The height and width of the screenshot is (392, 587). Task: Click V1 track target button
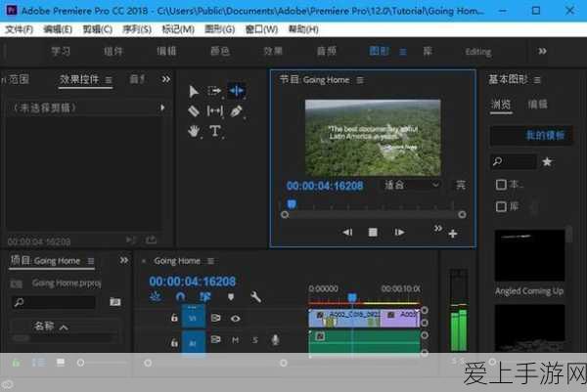coord(193,318)
